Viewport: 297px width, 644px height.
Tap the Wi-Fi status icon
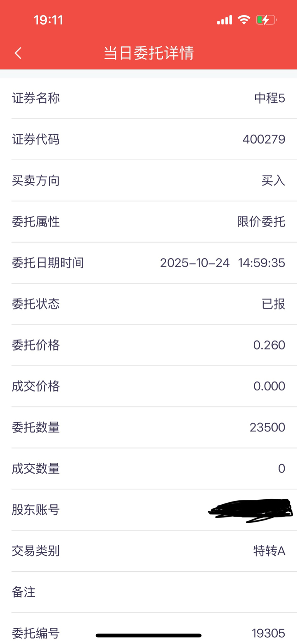coord(244,20)
